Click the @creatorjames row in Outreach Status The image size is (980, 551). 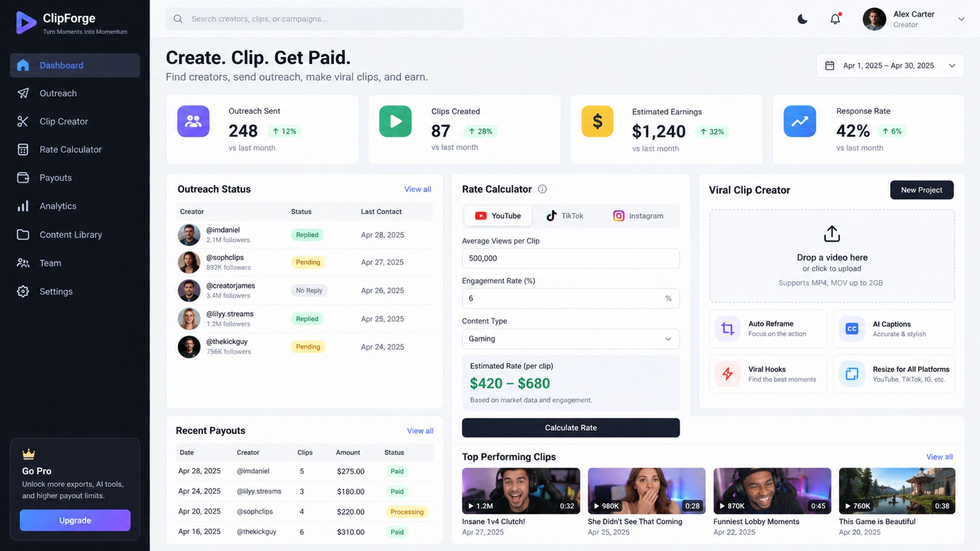[x=305, y=291]
